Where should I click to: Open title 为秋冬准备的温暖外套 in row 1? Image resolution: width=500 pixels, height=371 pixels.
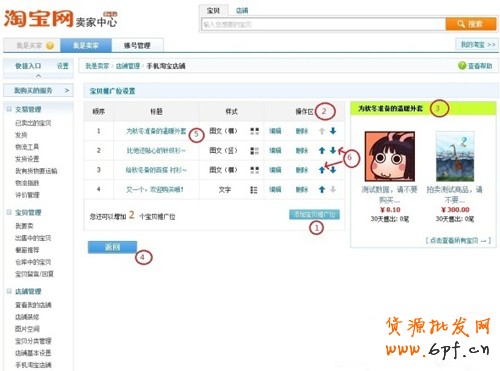[156, 131]
